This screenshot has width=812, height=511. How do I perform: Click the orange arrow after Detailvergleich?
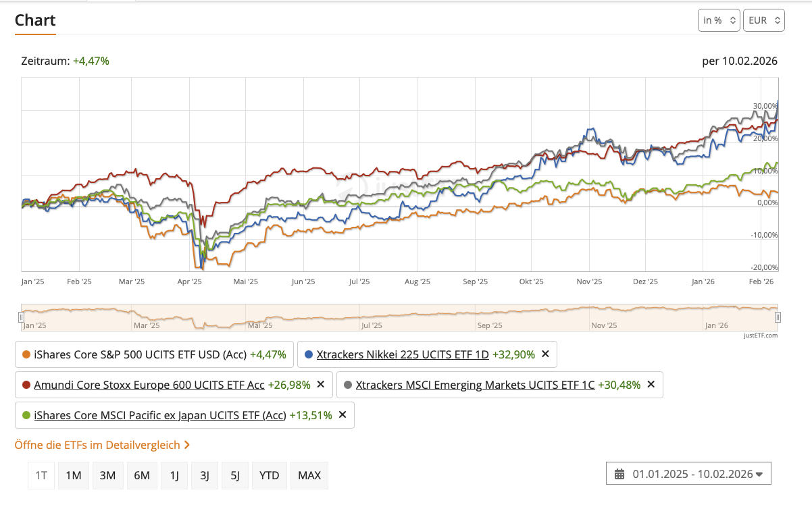tap(187, 445)
